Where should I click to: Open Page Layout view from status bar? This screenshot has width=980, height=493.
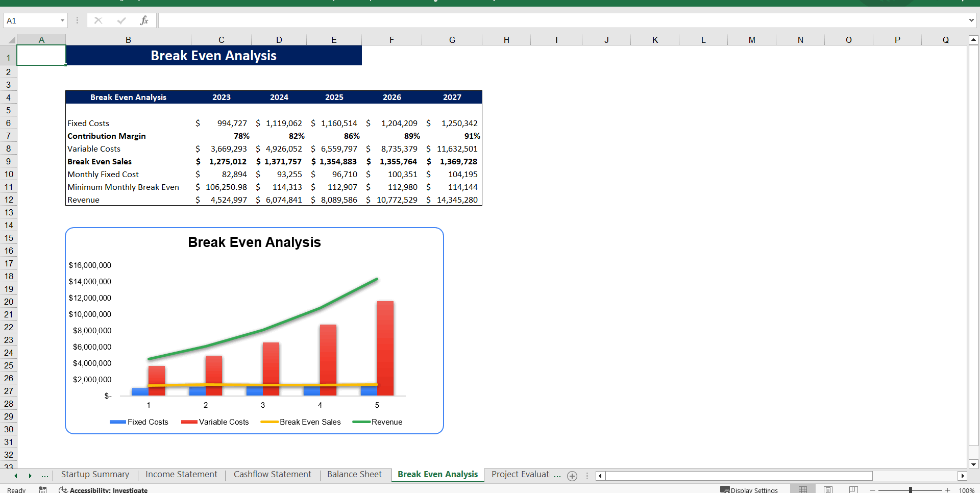click(827, 488)
